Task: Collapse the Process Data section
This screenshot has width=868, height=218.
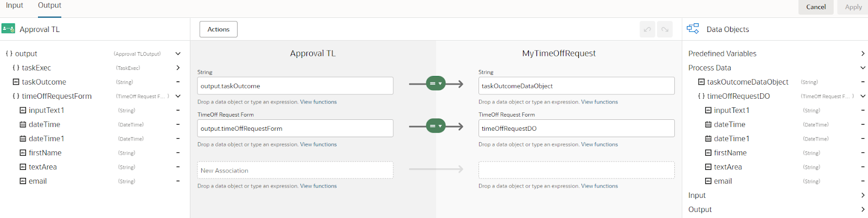Action: (863, 68)
